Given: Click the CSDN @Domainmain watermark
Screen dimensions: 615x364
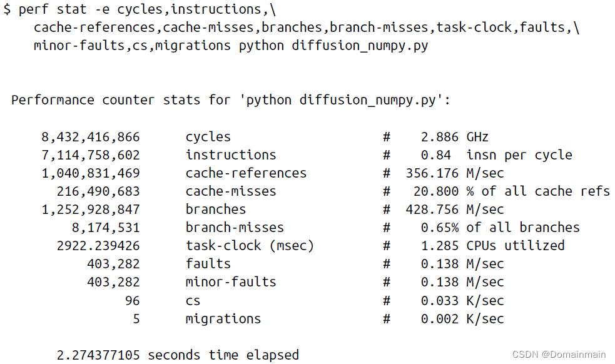Looking at the screenshot, I should click(559, 354).
